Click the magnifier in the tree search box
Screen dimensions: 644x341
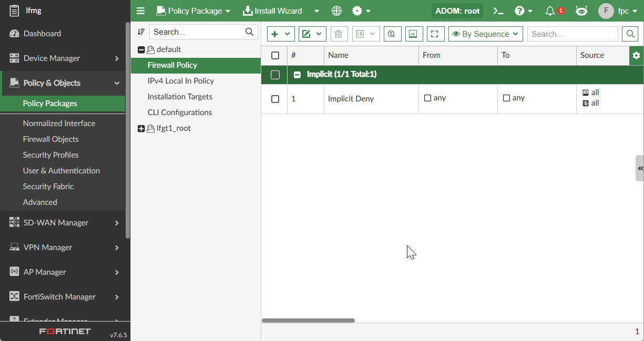[249, 32]
